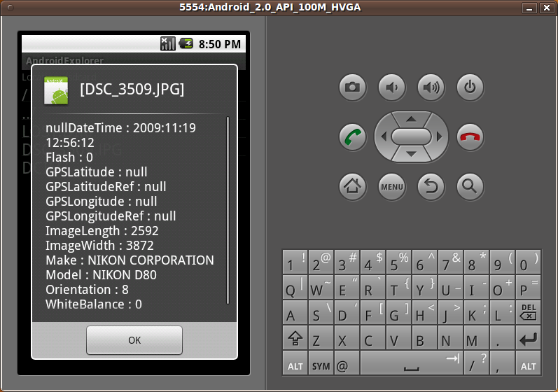Click the Z key
The width and height of the screenshot is (558, 392).
pos(321,338)
